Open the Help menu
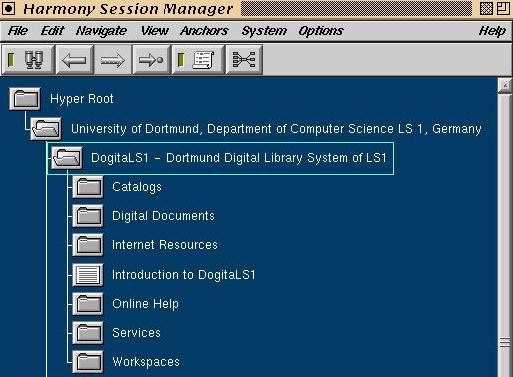 tap(492, 31)
